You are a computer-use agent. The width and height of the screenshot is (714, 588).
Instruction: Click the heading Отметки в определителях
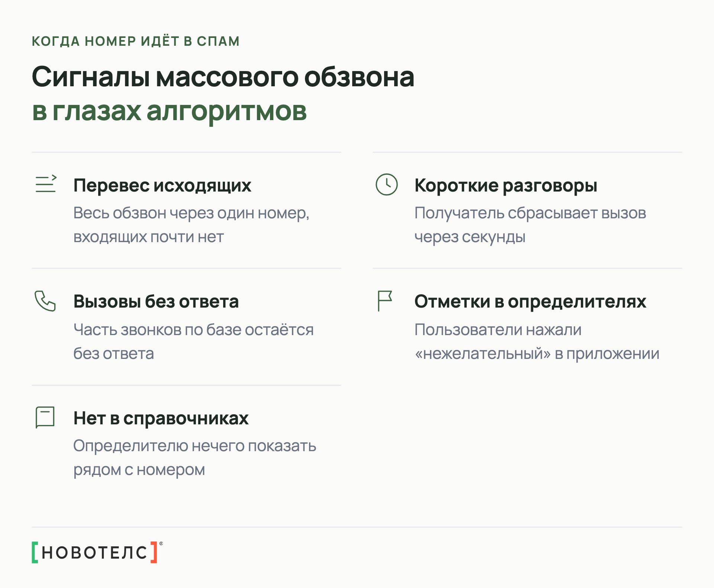click(530, 302)
